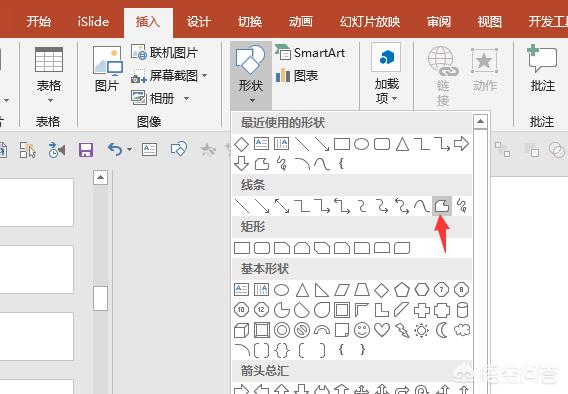Click the text box icon in quick access toolbar
The height and width of the screenshot is (394, 568).
point(149,149)
